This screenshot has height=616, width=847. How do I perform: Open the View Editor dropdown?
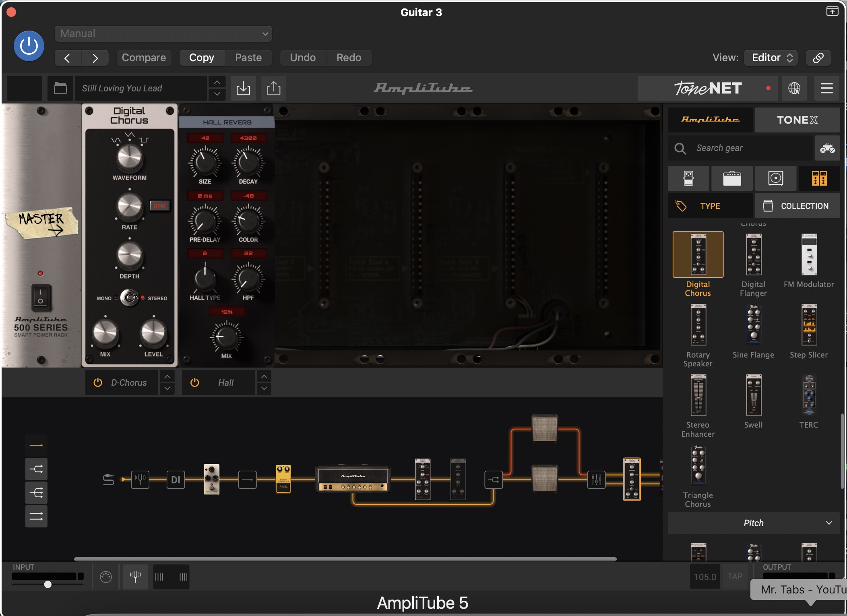tap(771, 58)
